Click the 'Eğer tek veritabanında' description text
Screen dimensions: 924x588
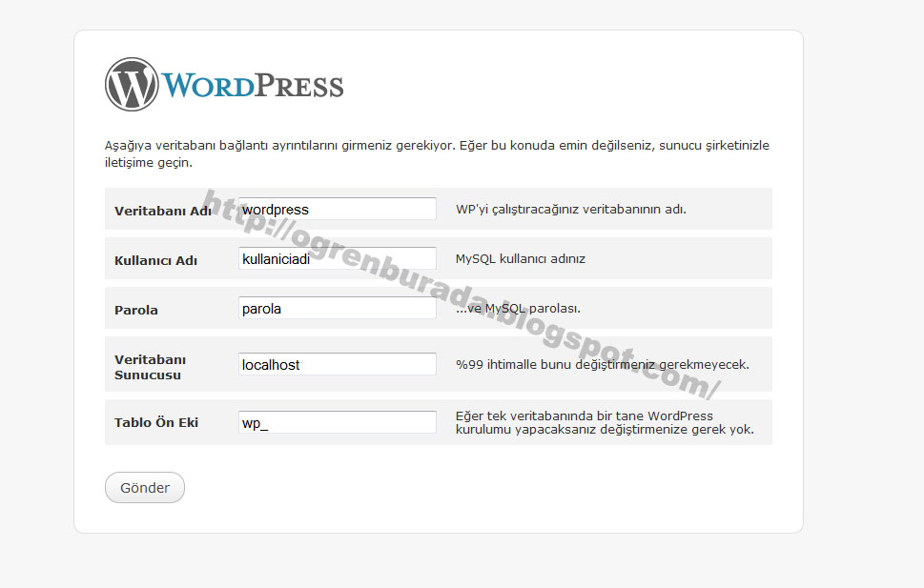click(x=605, y=422)
